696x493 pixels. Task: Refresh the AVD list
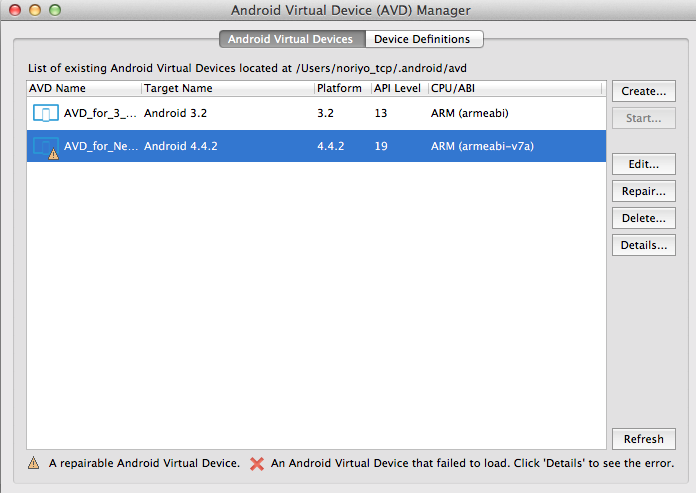tap(644, 439)
